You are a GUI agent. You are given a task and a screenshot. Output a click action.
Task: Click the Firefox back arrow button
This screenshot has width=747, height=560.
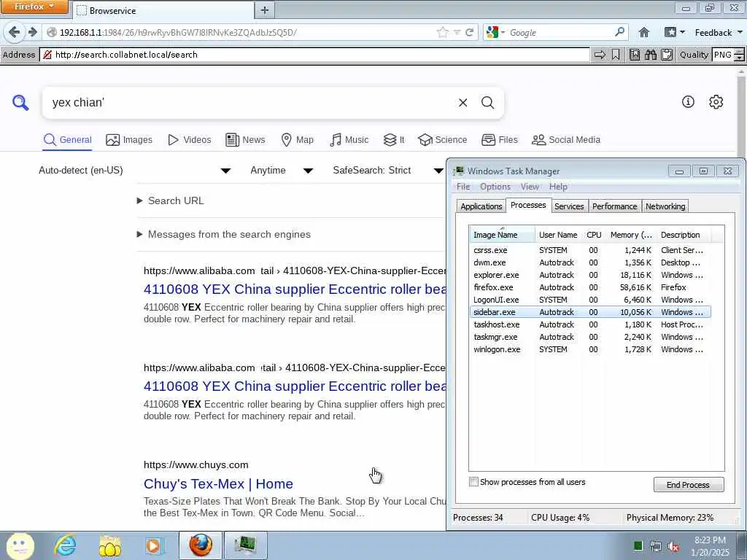pyautogui.click(x=15, y=32)
